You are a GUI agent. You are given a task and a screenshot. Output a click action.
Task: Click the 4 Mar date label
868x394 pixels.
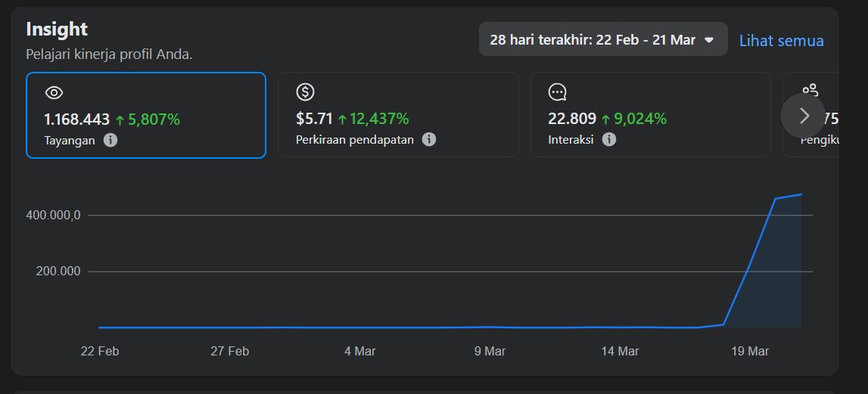pos(359,352)
